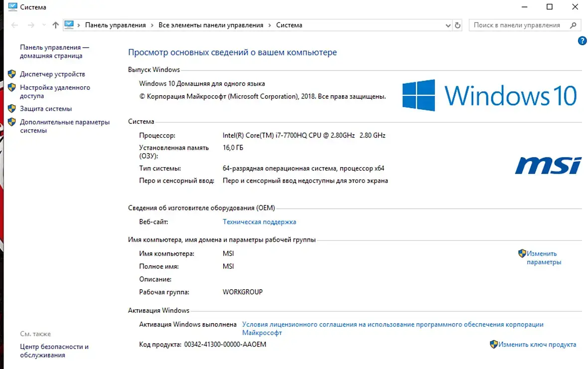
Task: Select 'Все элементы панели управления' breadcrumb
Action: 210,25
